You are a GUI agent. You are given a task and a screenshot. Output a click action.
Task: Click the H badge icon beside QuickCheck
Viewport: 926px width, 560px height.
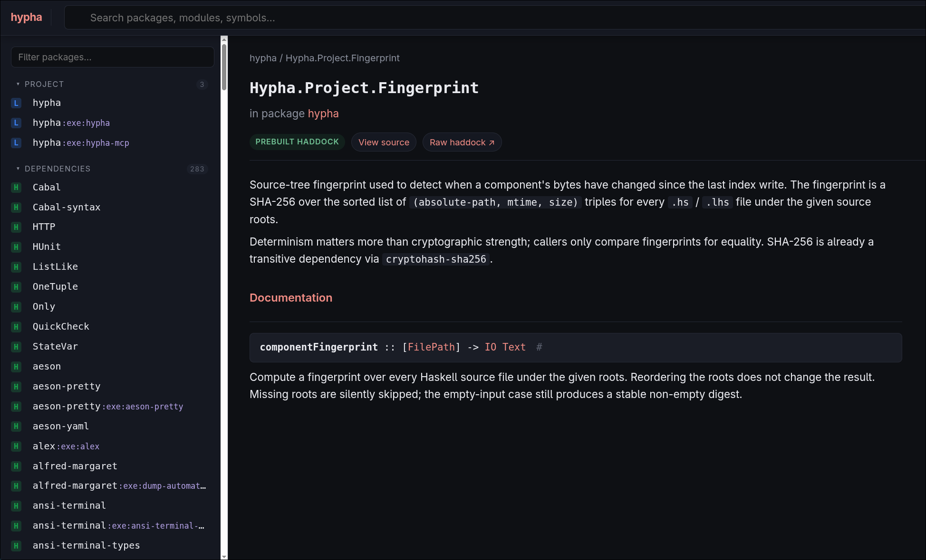(16, 327)
